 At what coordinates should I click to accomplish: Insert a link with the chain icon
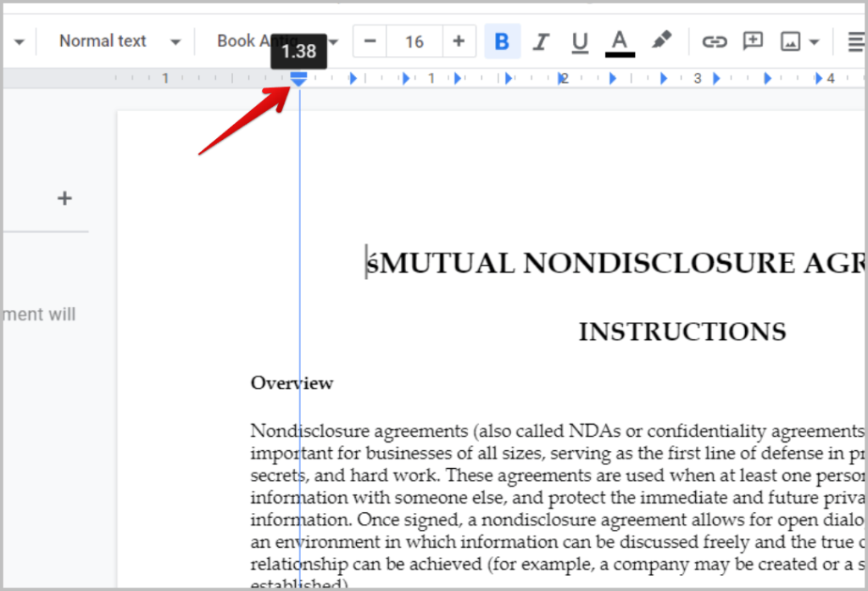714,42
